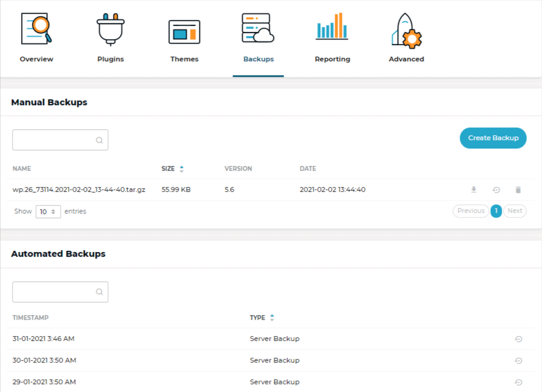Switch to the Advanced tab label
The height and width of the screenshot is (392, 542).
(x=406, y=59)
